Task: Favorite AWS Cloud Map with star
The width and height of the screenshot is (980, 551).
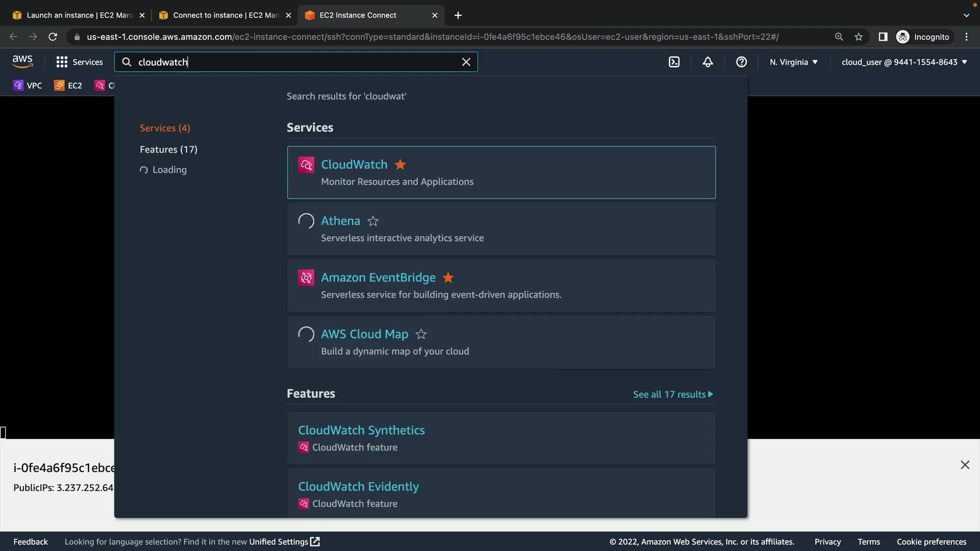Action: (421, 334)
